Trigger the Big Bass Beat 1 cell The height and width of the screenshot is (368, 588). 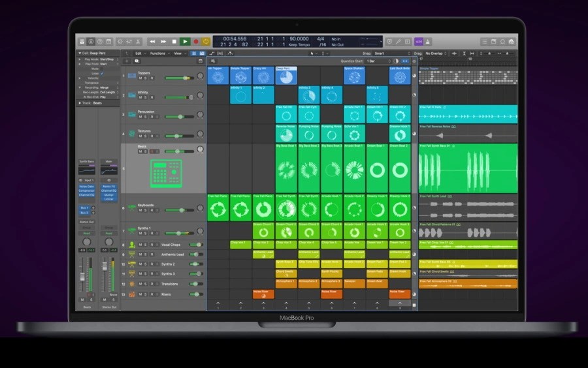point(286,168)
